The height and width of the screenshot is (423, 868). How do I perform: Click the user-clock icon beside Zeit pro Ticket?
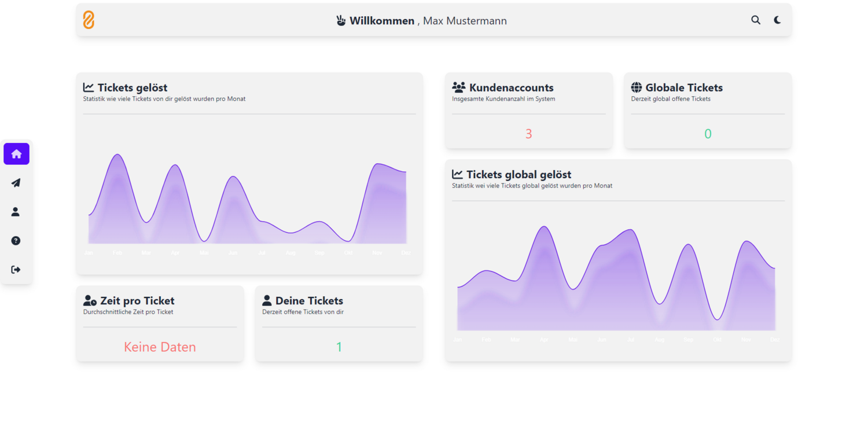[90, 300]
